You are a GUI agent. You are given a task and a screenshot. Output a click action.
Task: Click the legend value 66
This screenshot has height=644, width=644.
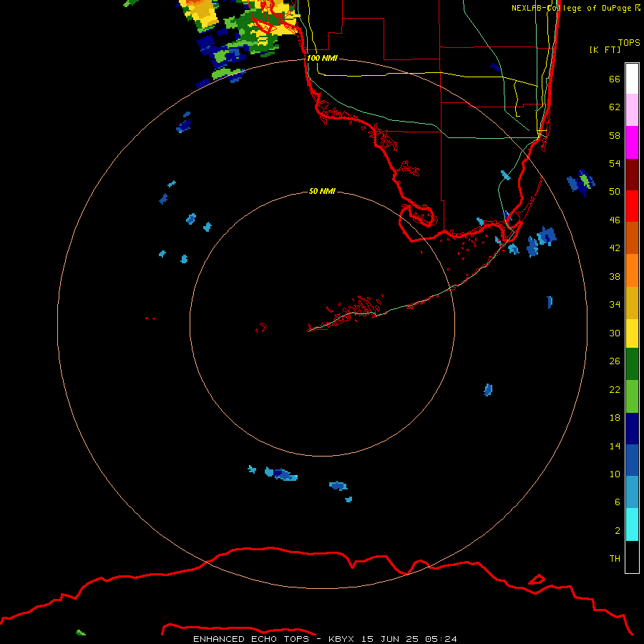615,79
